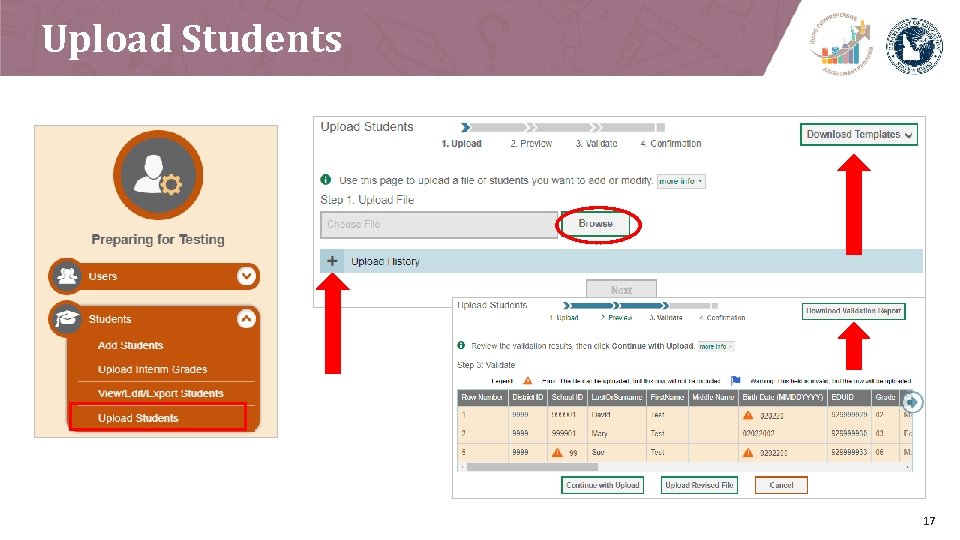Click the Download Validation Report button
This screenshot has height=540, width=960.
click(853, 311)
